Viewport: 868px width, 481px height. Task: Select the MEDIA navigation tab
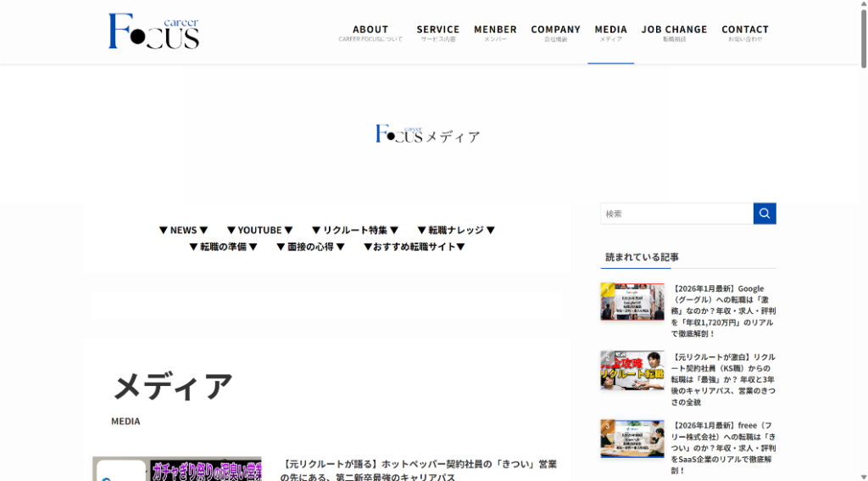610,32
